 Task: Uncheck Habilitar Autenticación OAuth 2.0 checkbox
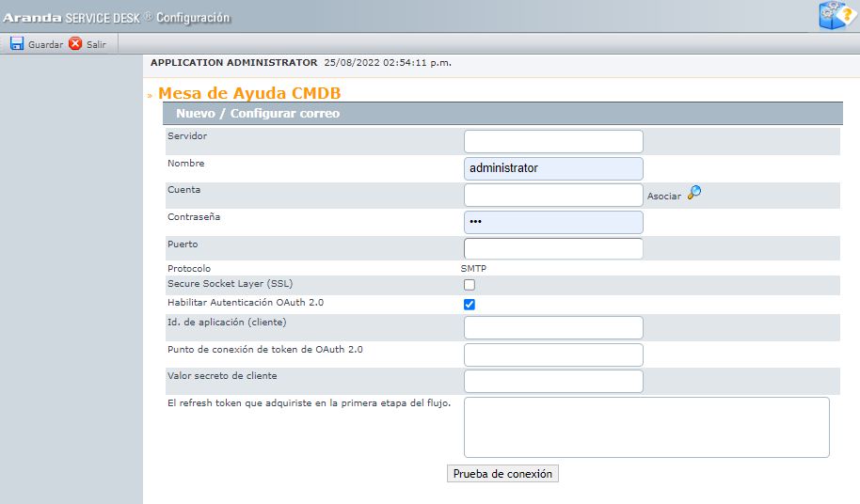tap(470, 305)
